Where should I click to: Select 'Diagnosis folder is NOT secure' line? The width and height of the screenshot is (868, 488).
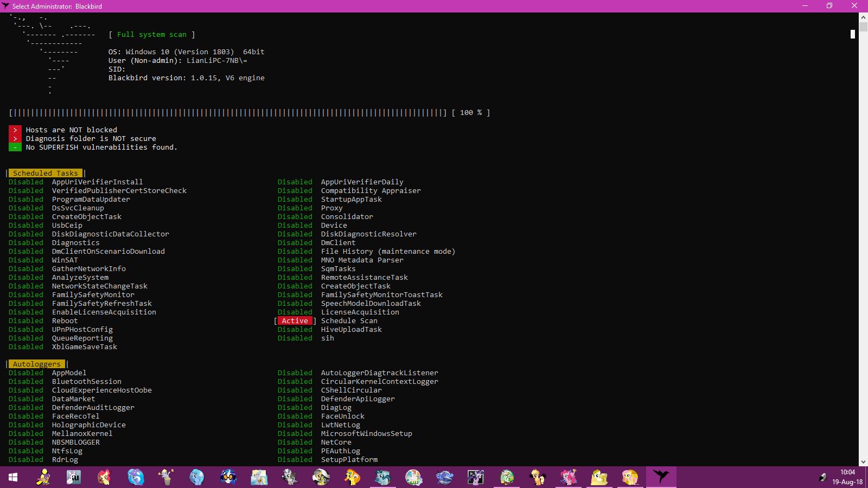[x=91, y=139]
